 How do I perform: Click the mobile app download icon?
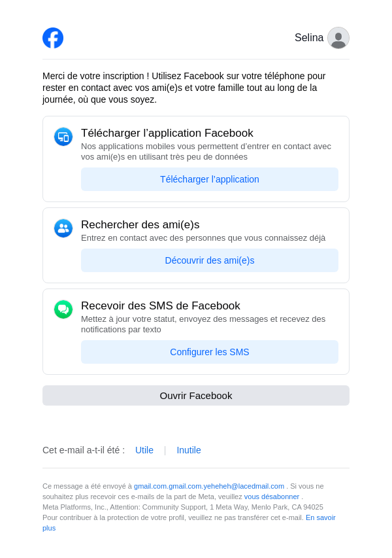63,137
